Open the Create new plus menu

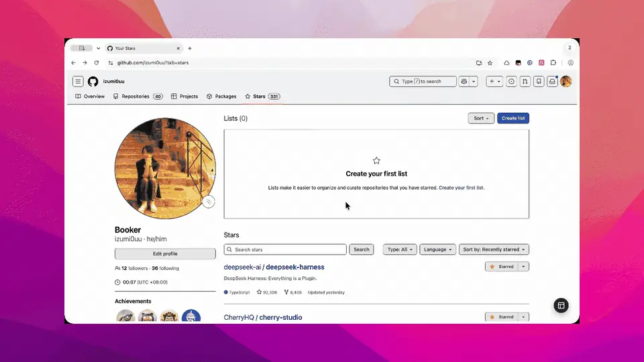coord(494,81)
